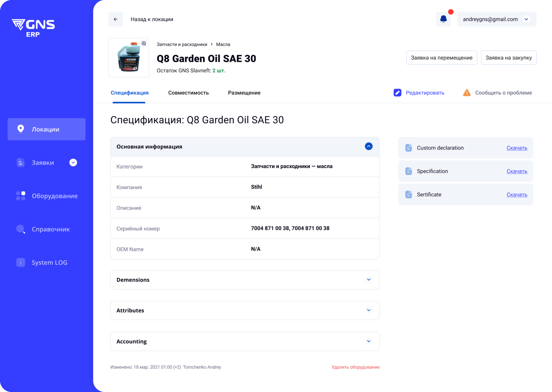Open the product oil bottle thumbnail

point(129,57)
